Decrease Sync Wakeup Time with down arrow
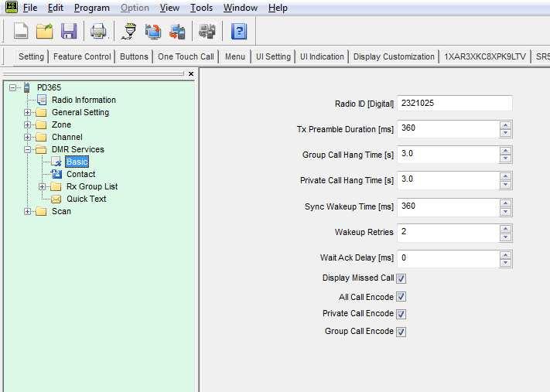Screen dimensions: 550x392 505,211
